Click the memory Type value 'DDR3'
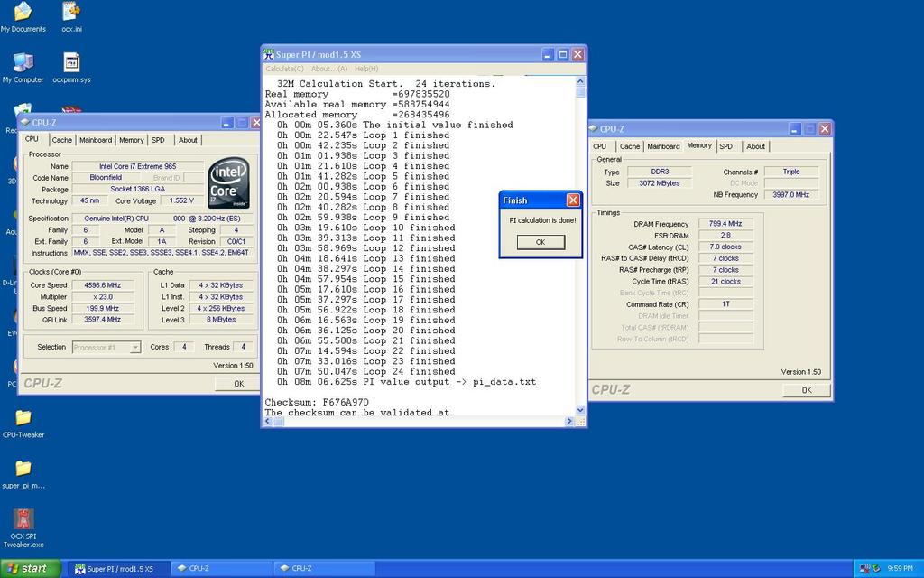 click(x=660, y=172)
